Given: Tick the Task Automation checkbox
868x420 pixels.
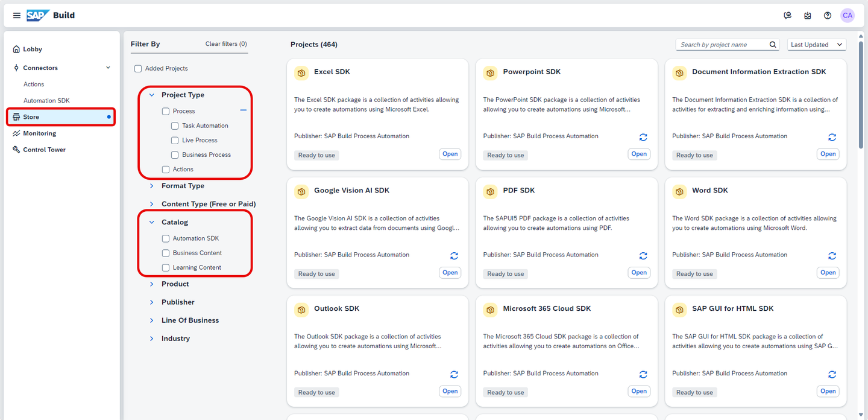Looking at the screenshot, I should [175, 126].
